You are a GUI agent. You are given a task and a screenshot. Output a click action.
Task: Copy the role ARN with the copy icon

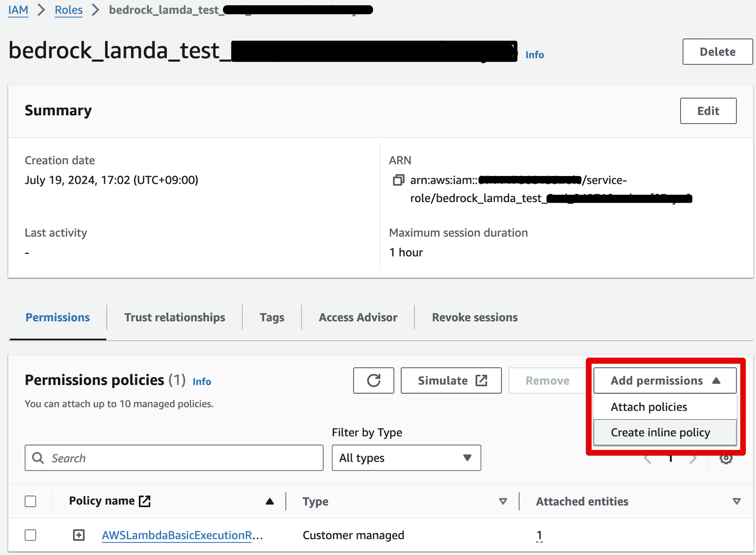click(398, 180)
